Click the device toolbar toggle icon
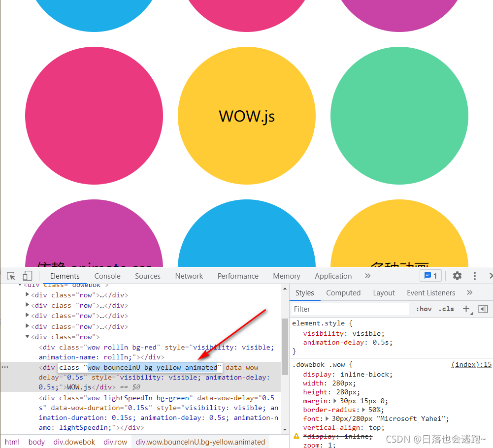The height and width of the screenshot is (448, 493). tap(28, 276)
